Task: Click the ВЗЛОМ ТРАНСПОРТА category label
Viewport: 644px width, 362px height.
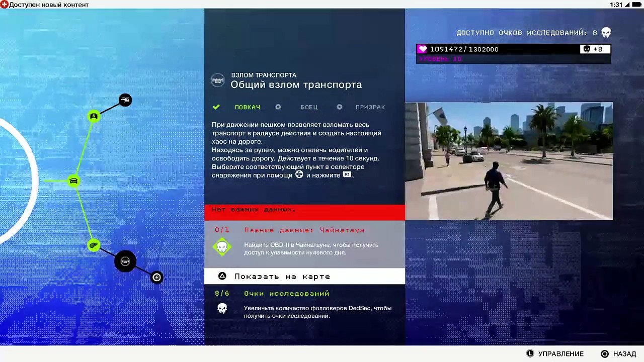Action: pos(264,75)
